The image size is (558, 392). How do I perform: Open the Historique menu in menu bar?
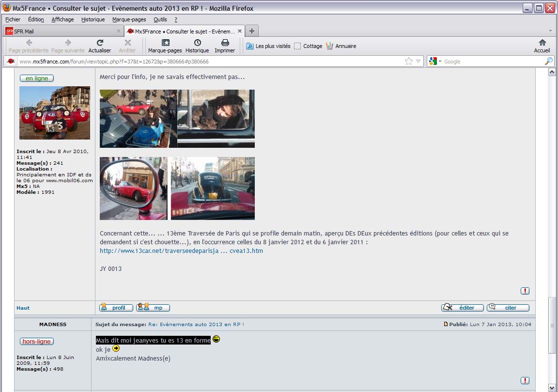click(x=93, y=19)
